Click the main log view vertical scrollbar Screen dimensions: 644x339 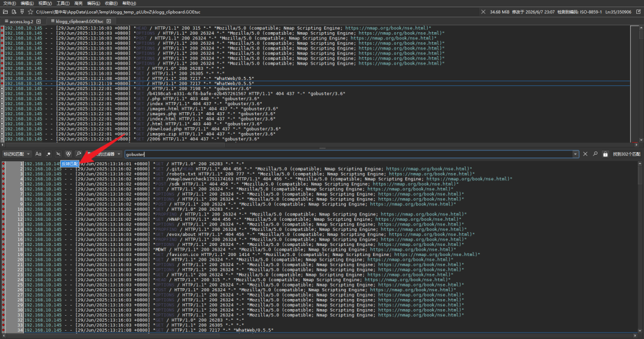pos(640,84)
